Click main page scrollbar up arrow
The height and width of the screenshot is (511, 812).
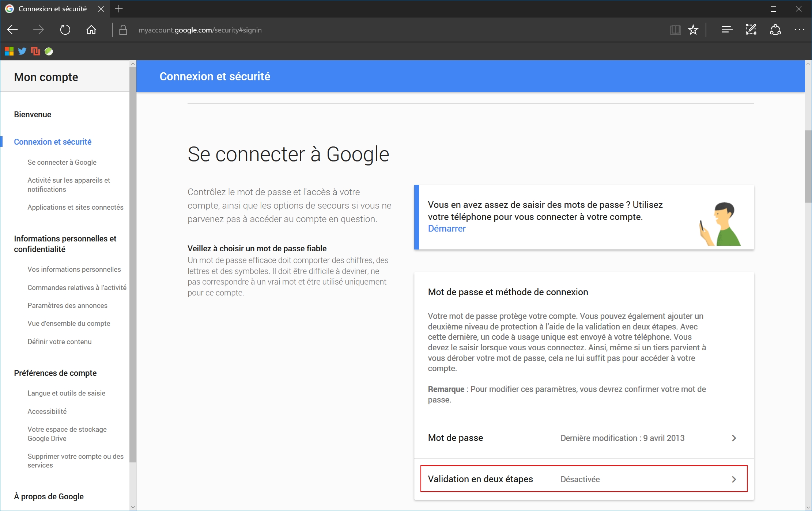(808, 64)
